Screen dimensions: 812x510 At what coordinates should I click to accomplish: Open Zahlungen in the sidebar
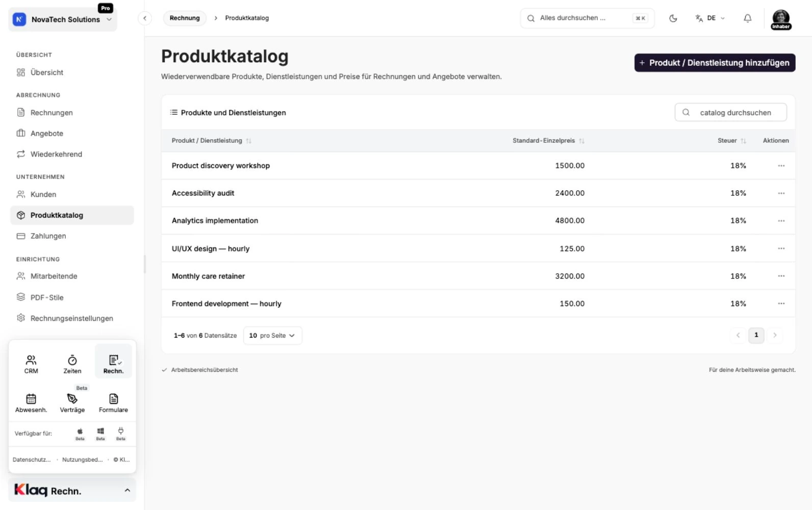tap(72, 236)
